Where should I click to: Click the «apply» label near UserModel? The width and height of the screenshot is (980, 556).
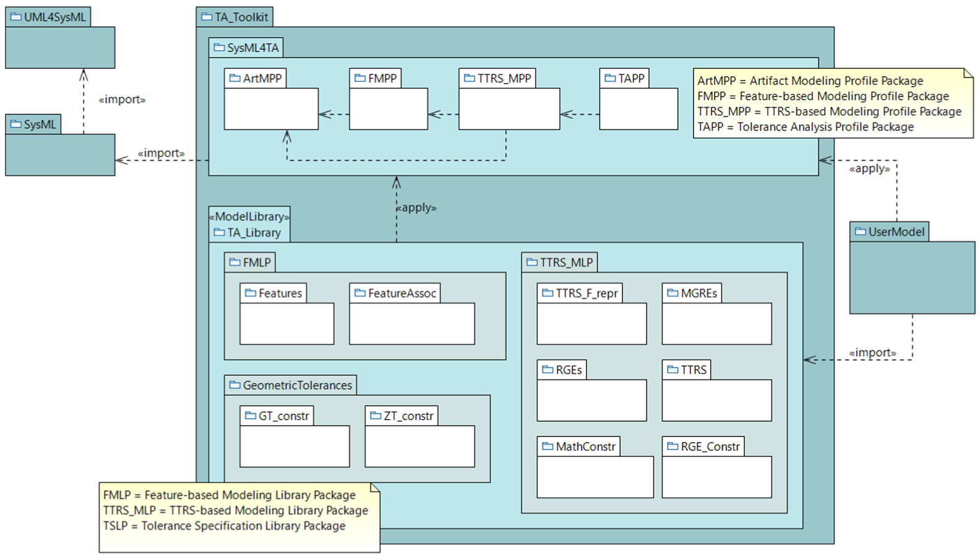[869, 168]
